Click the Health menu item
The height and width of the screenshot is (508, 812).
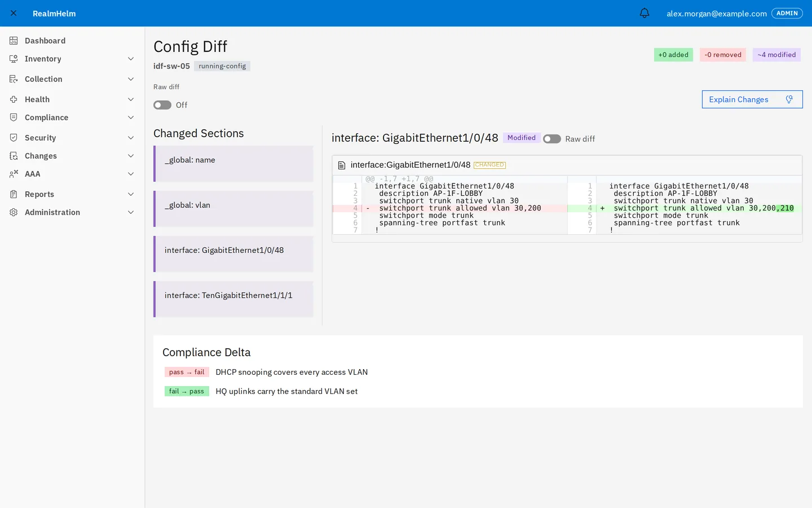(x=72, y=99)
